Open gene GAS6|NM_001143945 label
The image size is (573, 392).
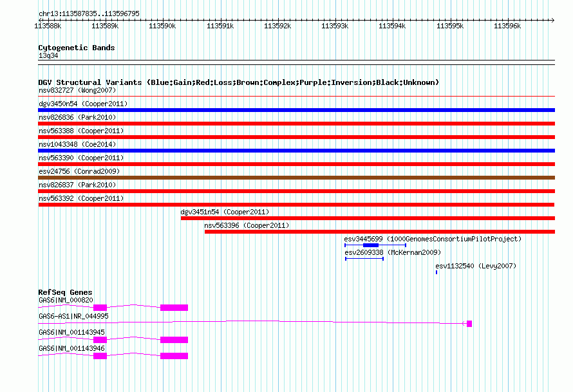coord(71,332)
